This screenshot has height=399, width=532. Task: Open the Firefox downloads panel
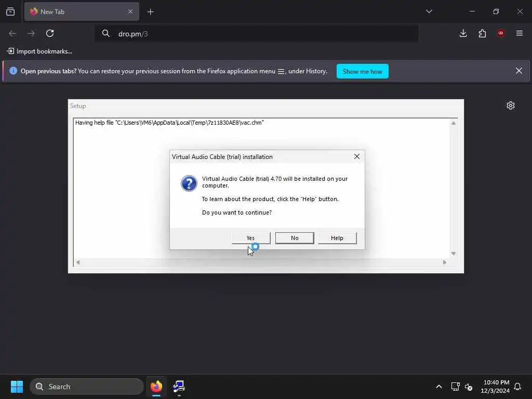click(463, 33)
